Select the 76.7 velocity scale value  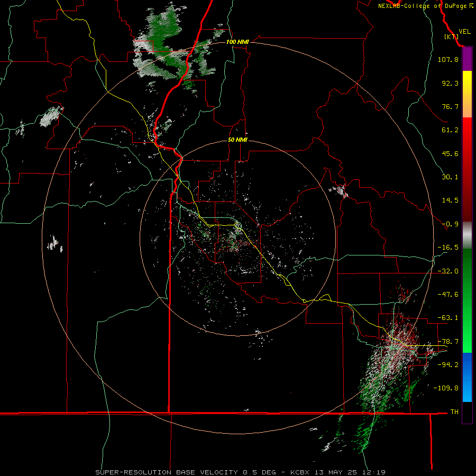[450, 106]
